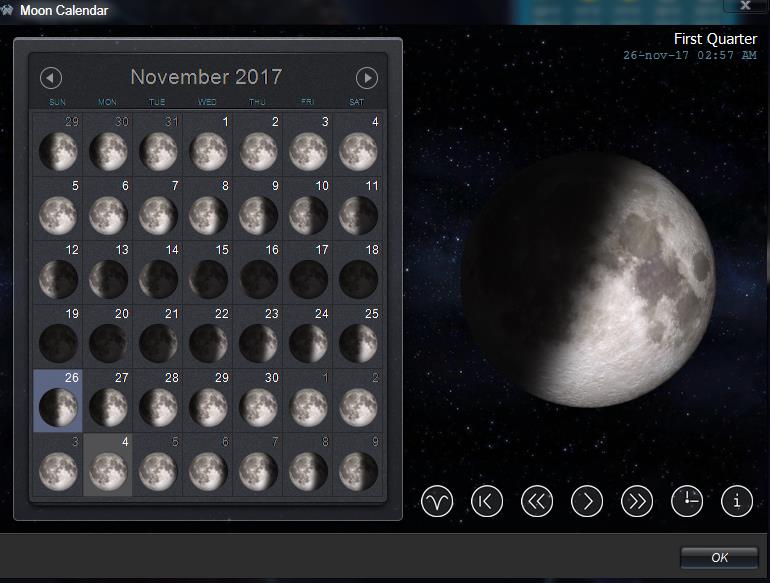Go to the previous month arrow

click(51, 78)
